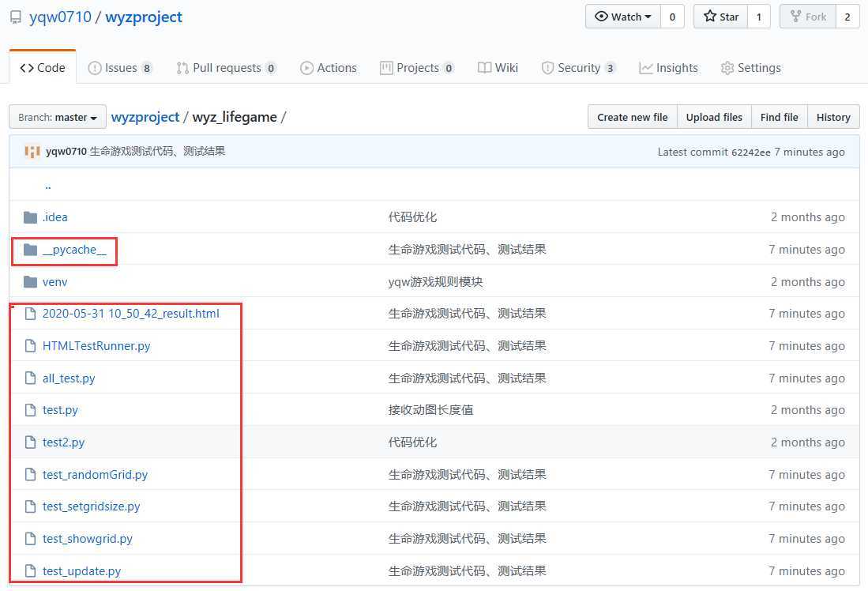Click the repository book icon beside yqw0710
Image resolution: width=868 pixels, height=591 pixels.
(16, 17)
